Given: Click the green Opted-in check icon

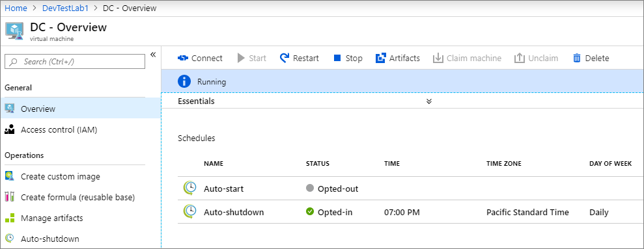Looking at the screenshot, I should pos(310,212).
